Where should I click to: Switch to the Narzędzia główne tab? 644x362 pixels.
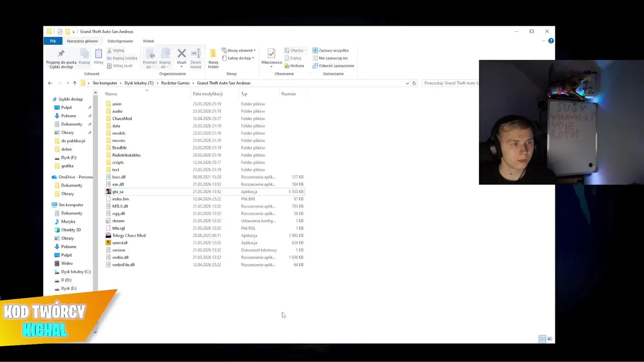(83, 41)
